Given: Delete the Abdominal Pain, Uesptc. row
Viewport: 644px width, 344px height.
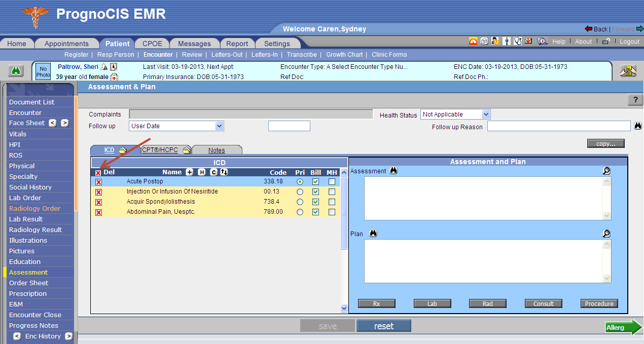Looking at the screenshot, I should click(98, 212).
